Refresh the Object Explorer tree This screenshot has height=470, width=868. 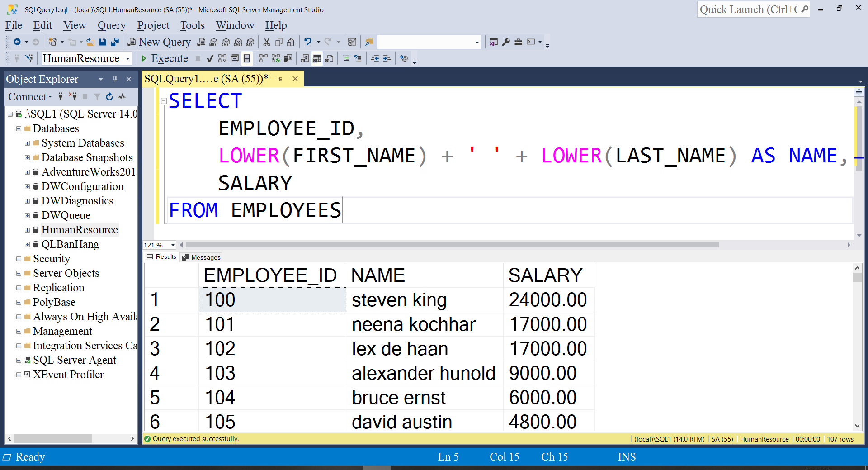[x=109, y=97]
